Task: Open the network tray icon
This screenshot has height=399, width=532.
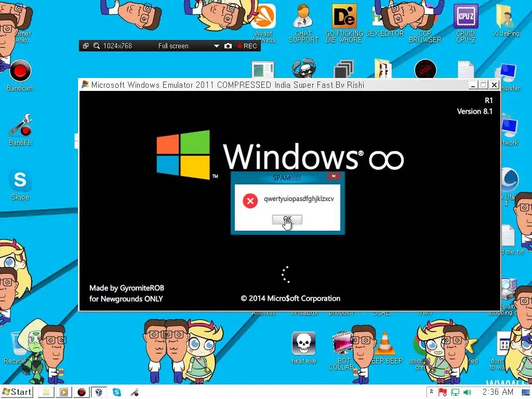Action: coord(455,393)
